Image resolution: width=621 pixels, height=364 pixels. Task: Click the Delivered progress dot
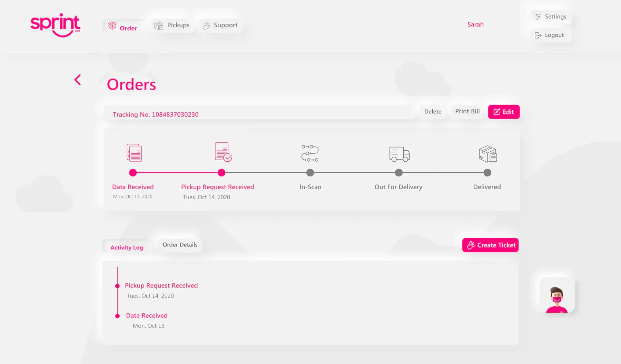pos(487,173)
